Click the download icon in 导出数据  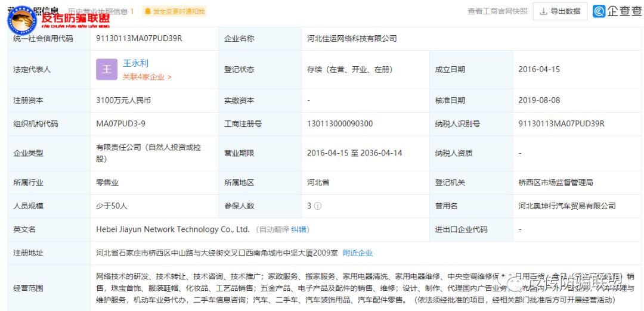pyautogui.click(x=543, y=11)
